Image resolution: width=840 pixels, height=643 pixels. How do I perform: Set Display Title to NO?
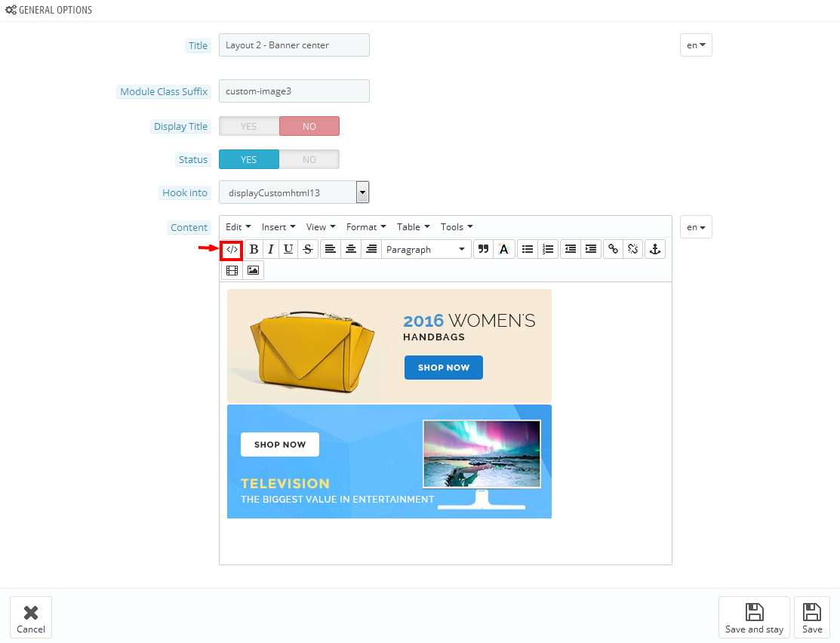click(309, 127)
